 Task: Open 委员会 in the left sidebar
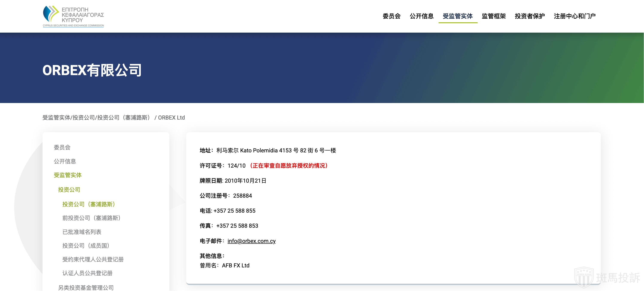(62, 147)
